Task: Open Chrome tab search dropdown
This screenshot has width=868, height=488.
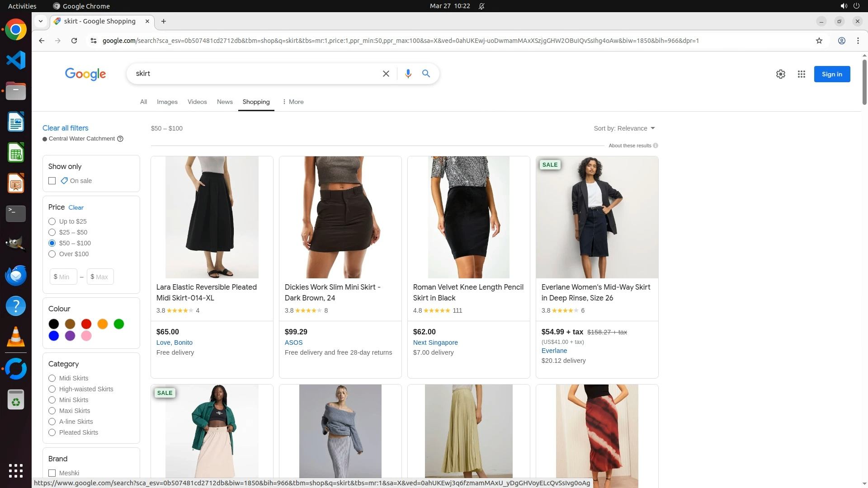Action: pos(41,21)
